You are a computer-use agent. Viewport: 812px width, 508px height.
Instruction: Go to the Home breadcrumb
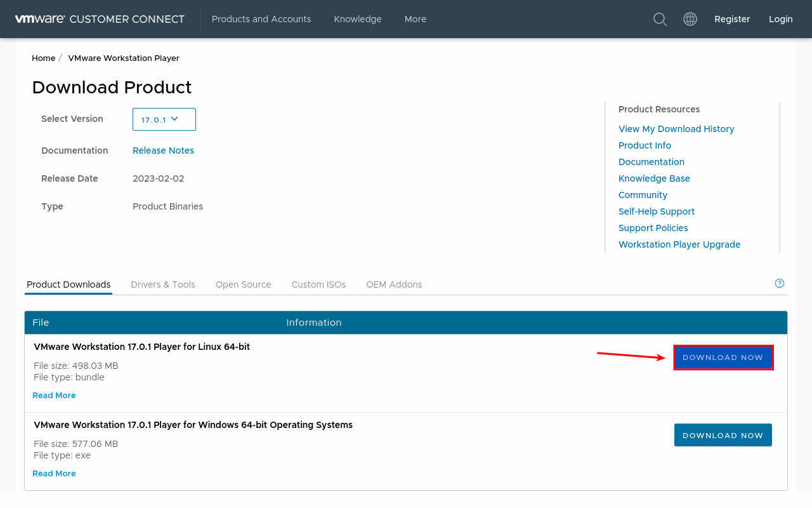pyautogui.click(x=44, y=58)
